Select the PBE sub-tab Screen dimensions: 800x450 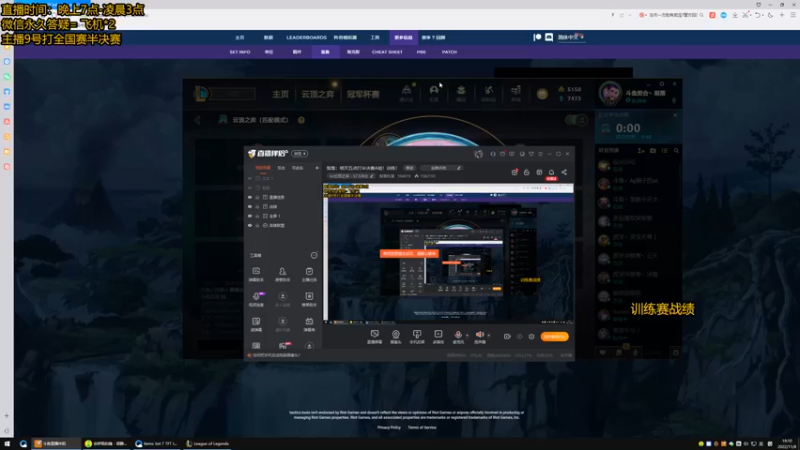point(421,52)
